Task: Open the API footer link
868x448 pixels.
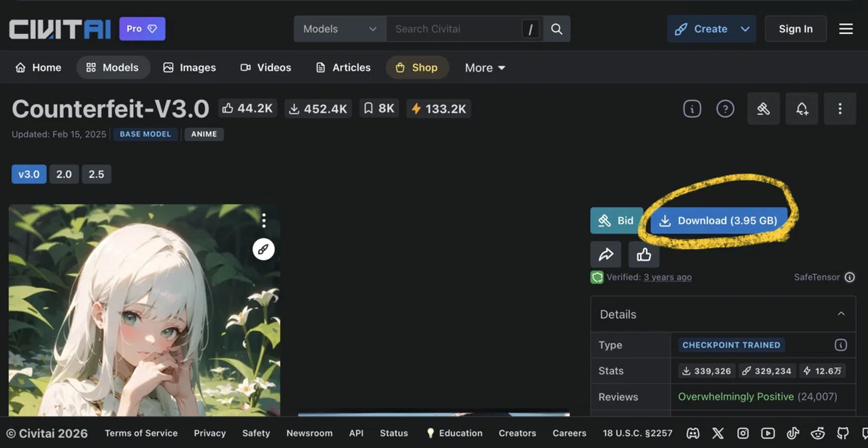Action: (x=356, y=433)
